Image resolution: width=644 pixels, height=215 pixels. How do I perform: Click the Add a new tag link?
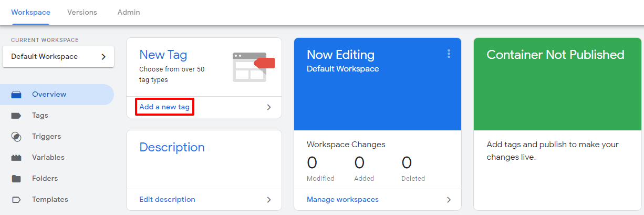164,107
